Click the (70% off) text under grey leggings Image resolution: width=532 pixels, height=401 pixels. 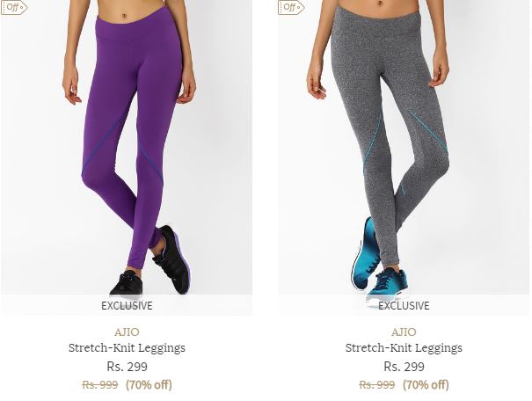coord(426,384)
